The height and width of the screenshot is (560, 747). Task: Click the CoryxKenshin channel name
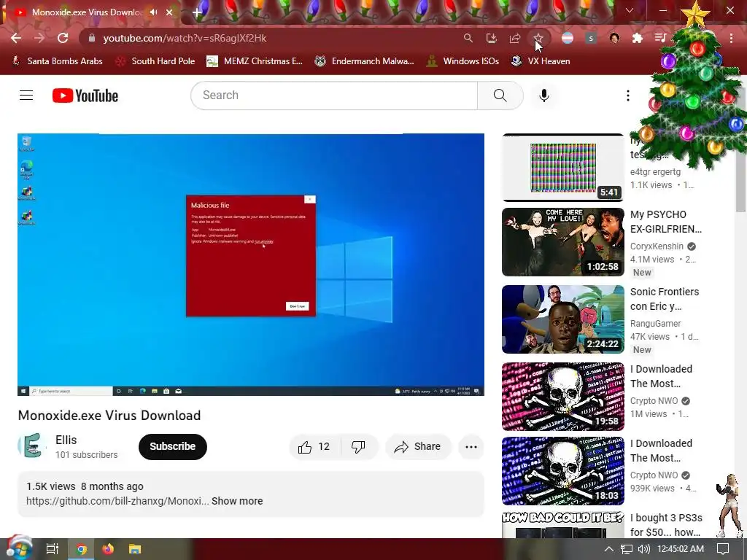(657, 246)
